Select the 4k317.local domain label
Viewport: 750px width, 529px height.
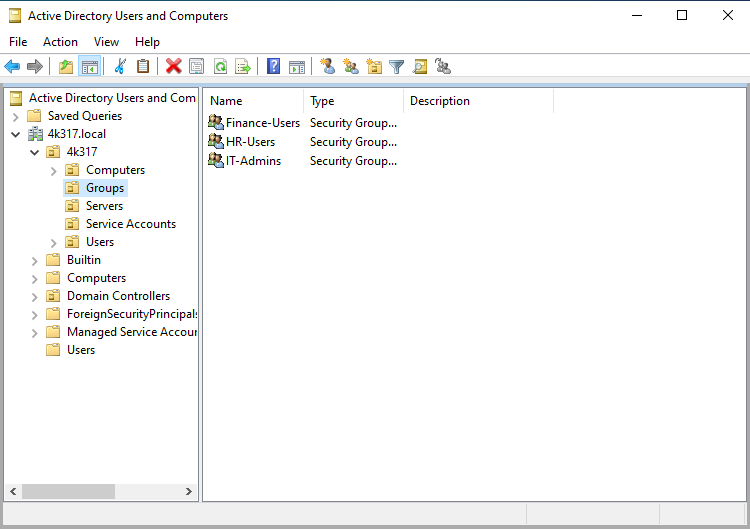coord(77,134)
